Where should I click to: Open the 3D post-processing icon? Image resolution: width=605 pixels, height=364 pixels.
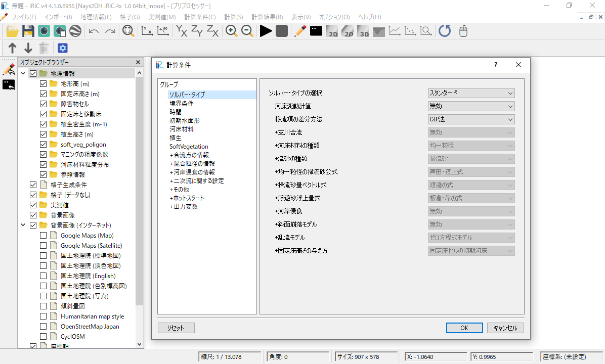coord(363,31)
